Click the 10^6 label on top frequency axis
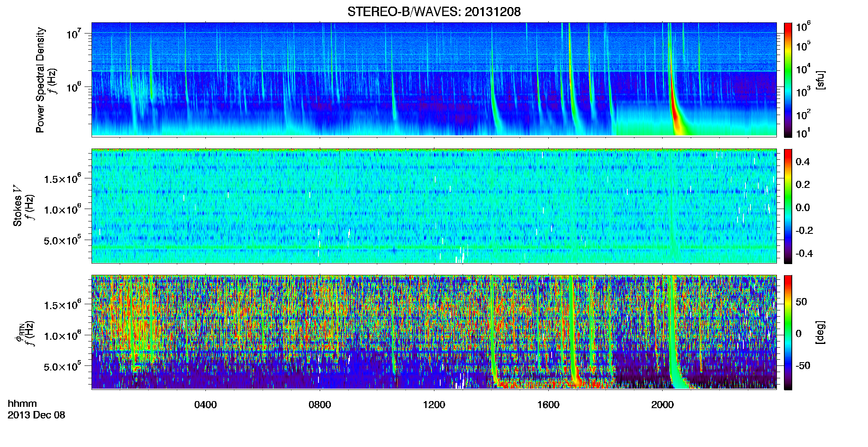 (74, 88)
